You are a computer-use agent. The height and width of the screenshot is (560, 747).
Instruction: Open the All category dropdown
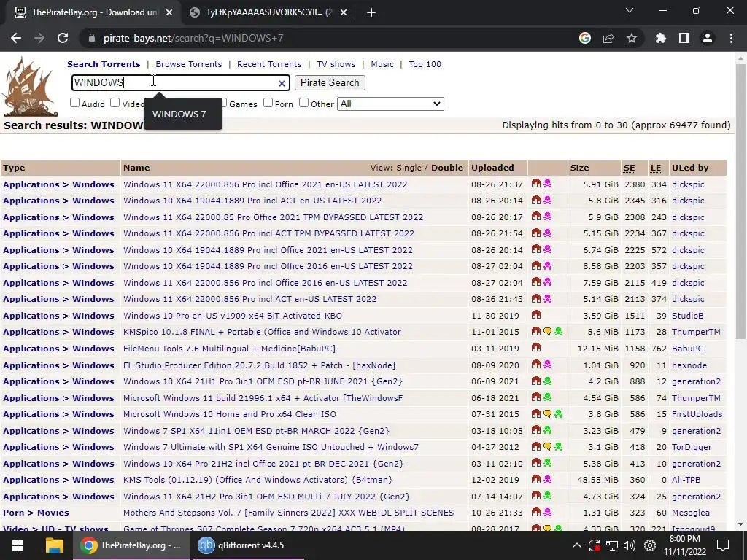[x=390, y=104]
